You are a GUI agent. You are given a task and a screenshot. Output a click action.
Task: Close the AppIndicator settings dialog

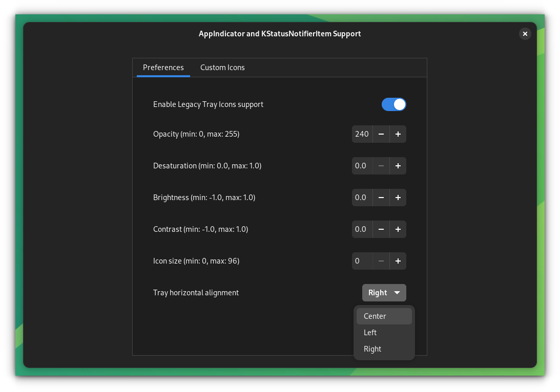point(525,34)
